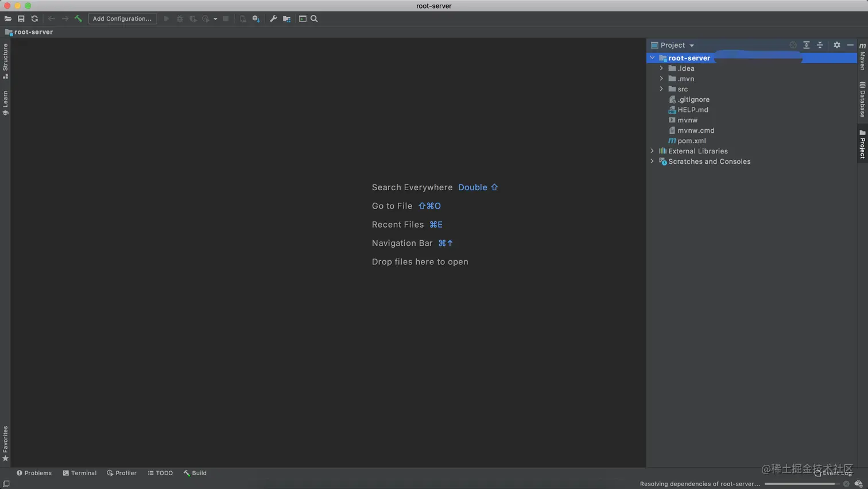Viewport: 868px width, 489px height.
Task: Open the Add Configuration dialog
Action: [122, 19]
